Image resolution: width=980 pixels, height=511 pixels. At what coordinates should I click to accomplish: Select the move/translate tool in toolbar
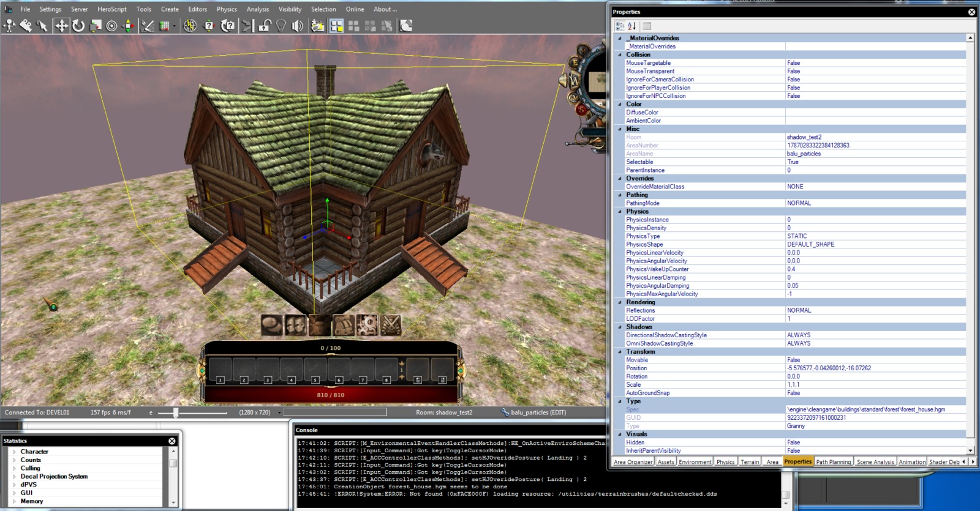point(61,26)
